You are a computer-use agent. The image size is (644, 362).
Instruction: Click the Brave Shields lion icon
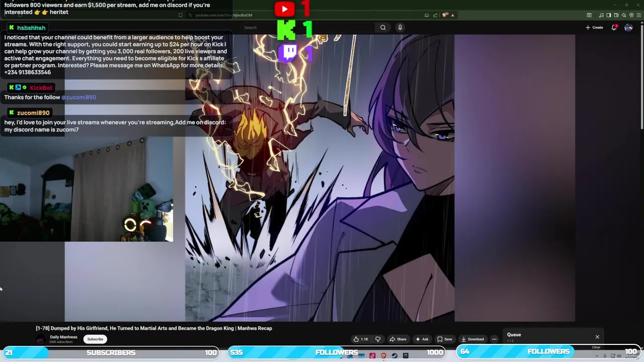click(446, 15)
